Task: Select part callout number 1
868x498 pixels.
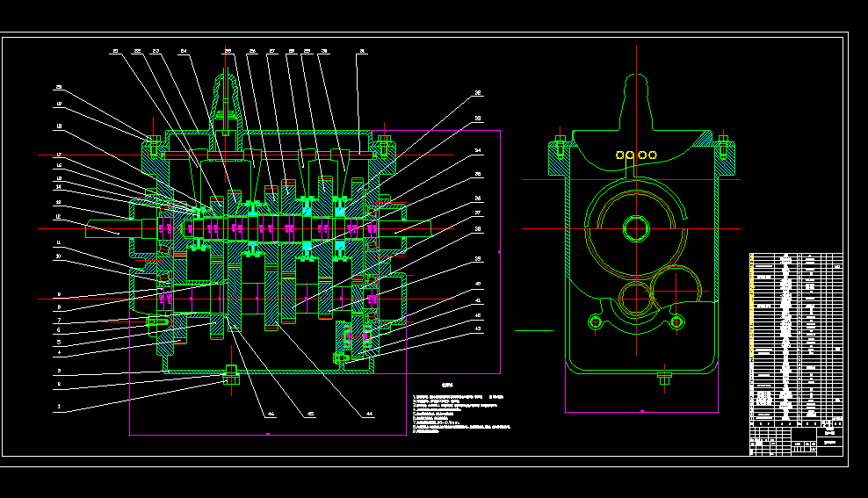Action: 59,407
